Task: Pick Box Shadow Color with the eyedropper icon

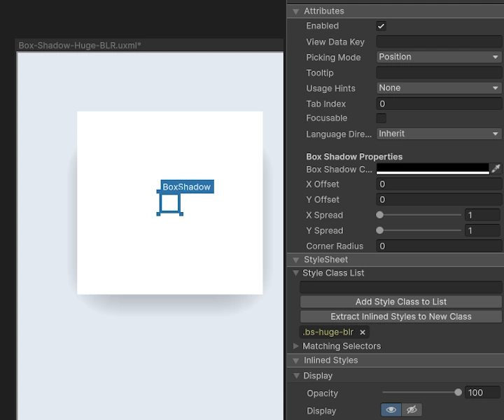Action: point(496,169)
